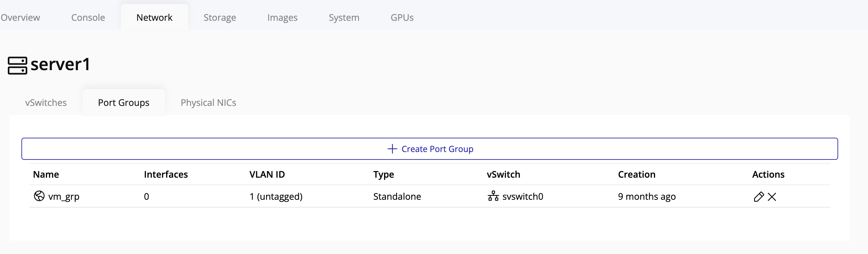The width and height of the screenshot is (868, 254).
Task: Switch to the GPUs tab
Action: [x=402, y=17]
